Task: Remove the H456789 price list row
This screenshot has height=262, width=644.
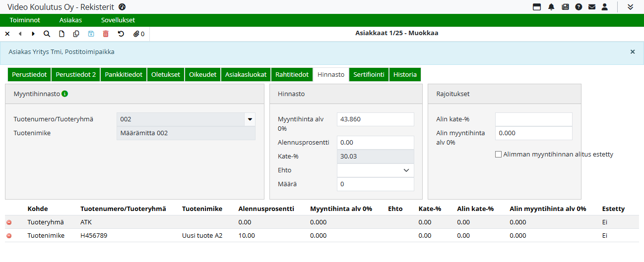Action: (x=9, y=236)
